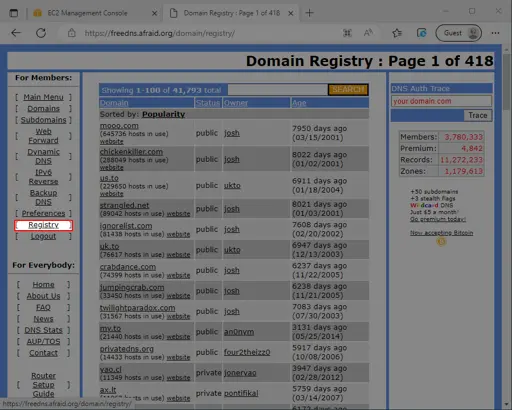Click owner jonervao link
The height and width of the screenshot is (410, 512).
tap(240, 373)
